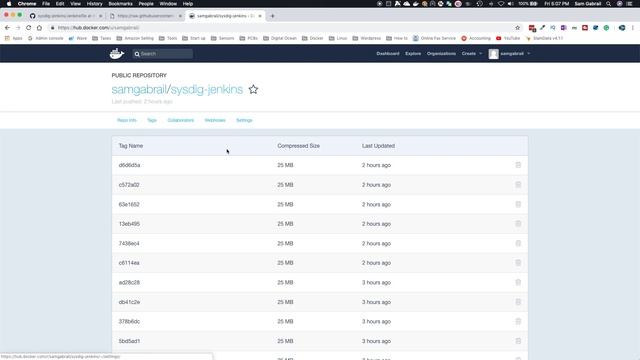640x360 pixels.
Task: Open repository Settings tab
Action: (x=244, y=120)
